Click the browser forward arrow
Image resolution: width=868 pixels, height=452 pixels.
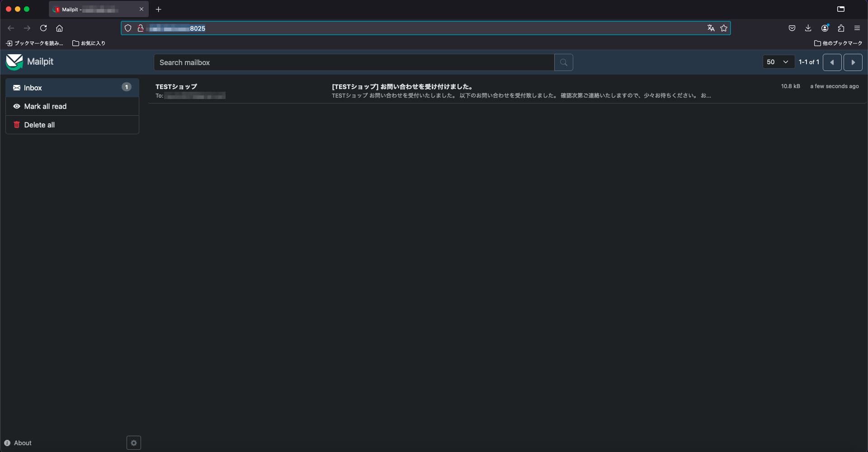pyautogui.click(x=27, y=28)
